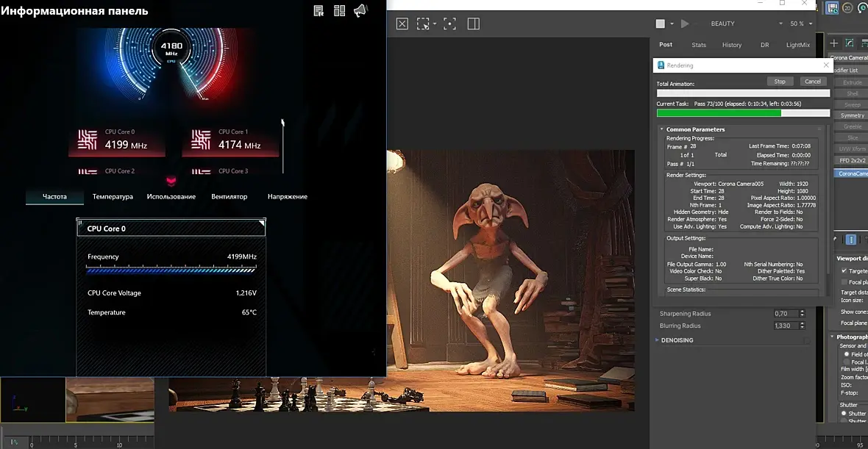
Task: Switch to the Температура tab
Action: point(113,197)
